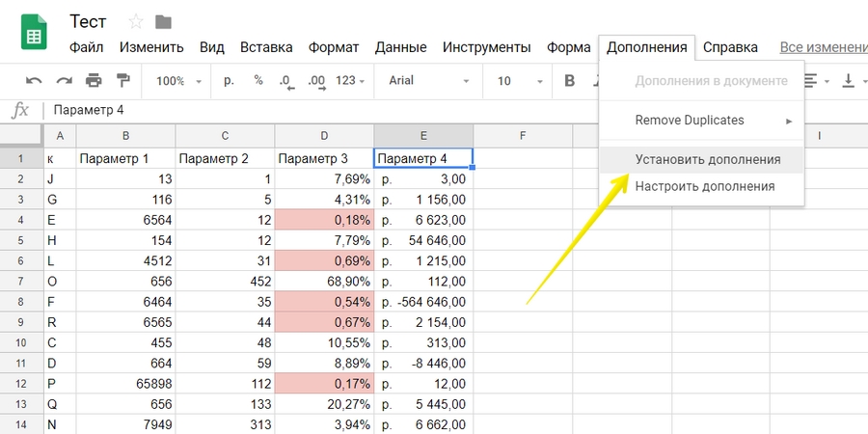Select the Paint format roller icon
Screen dimensions: 868x434
click(122, 81)
